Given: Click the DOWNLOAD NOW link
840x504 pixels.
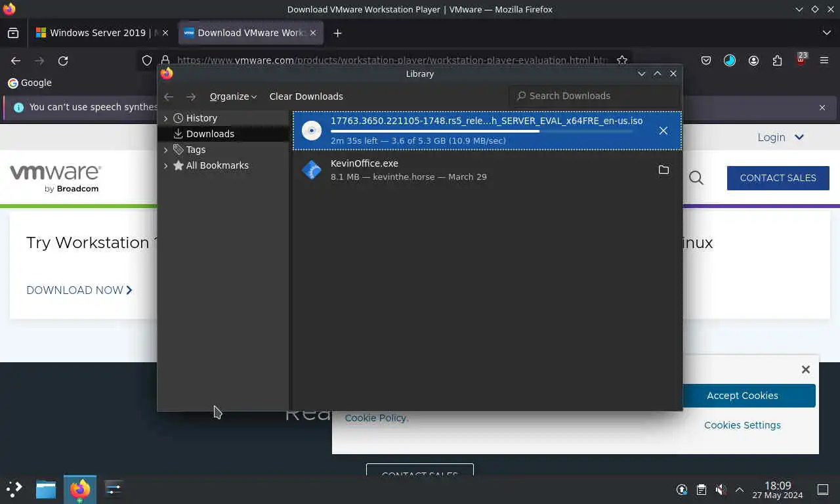Looking at the screenshot, I should pos(79,290).
